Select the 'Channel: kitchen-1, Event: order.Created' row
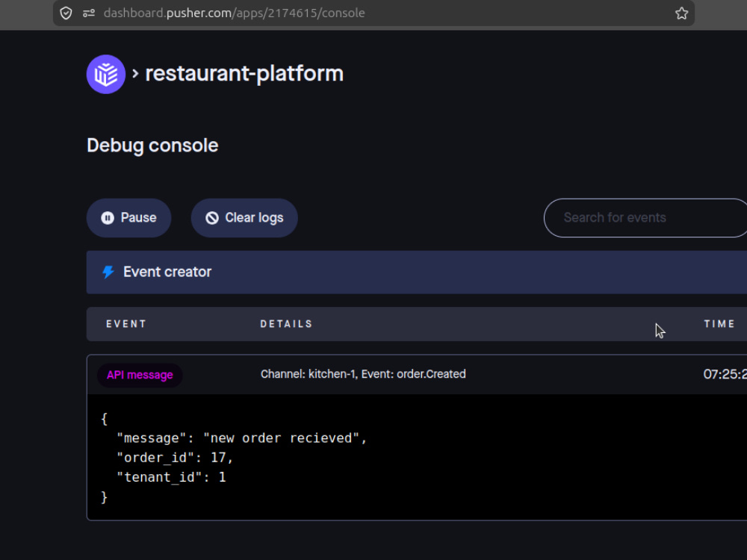Screen dimensions: 747x560 [416, 374]
